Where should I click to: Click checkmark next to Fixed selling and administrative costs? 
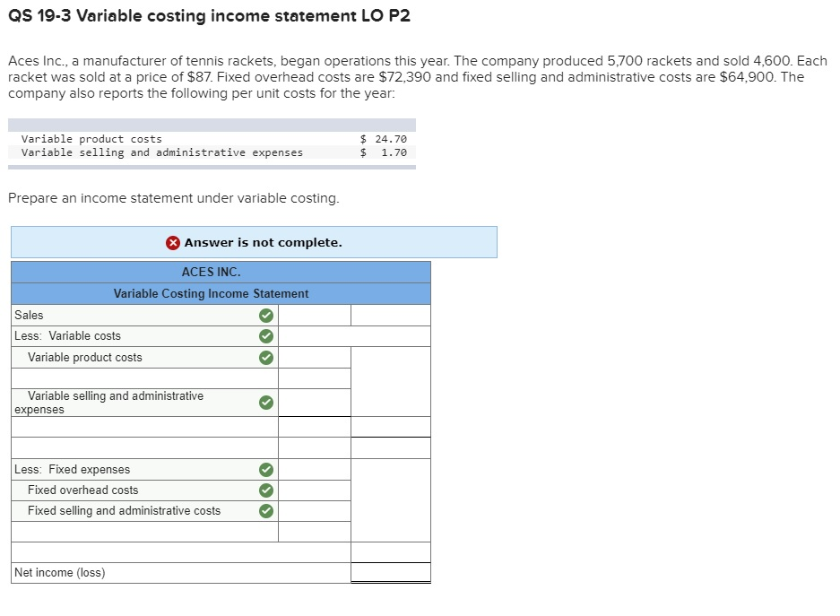click(x=265, y=510)
